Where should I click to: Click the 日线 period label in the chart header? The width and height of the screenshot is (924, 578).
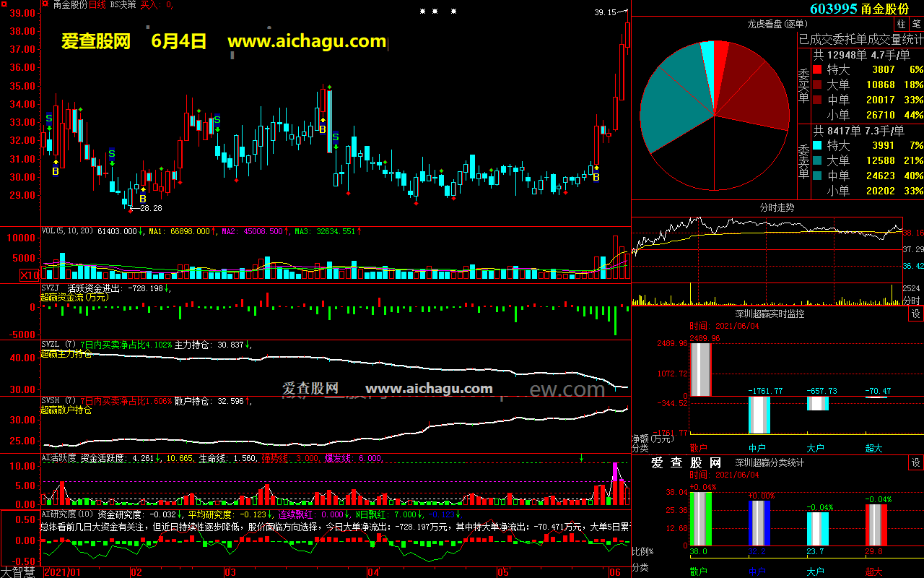pyautogui.click(x=97, y=4)
